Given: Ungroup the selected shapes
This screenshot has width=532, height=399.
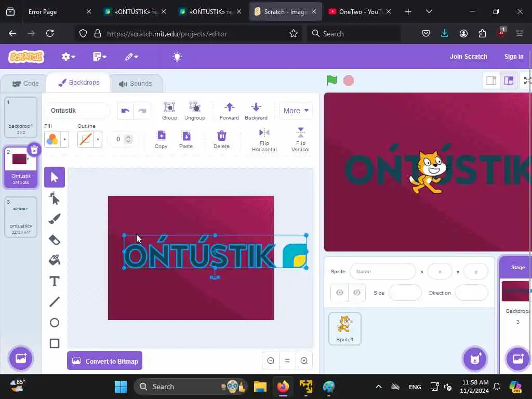Looking at the screenshot, I should [195, 111].
